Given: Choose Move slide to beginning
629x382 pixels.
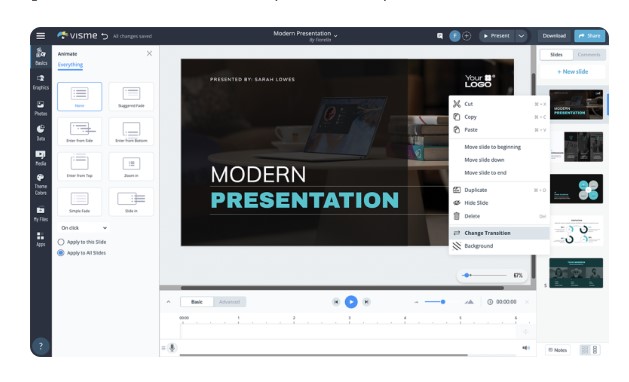Looking at the screenshot, I should tap(499, 147).
